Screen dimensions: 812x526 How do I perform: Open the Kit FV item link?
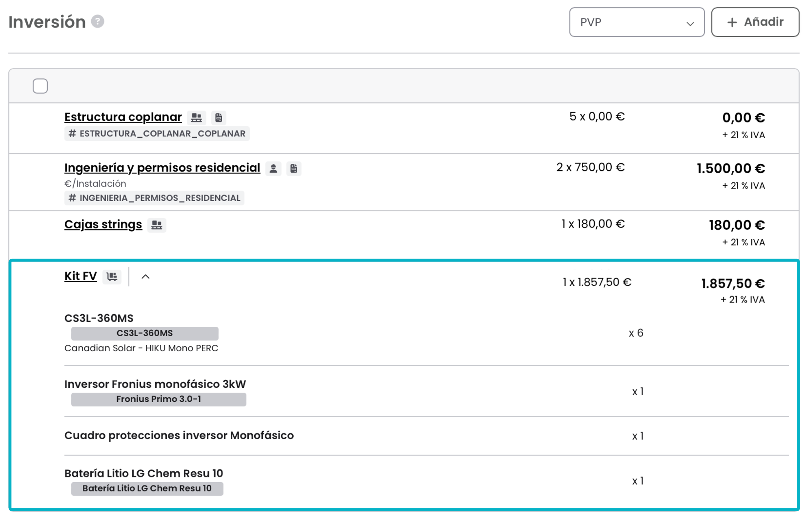[81, 276]
